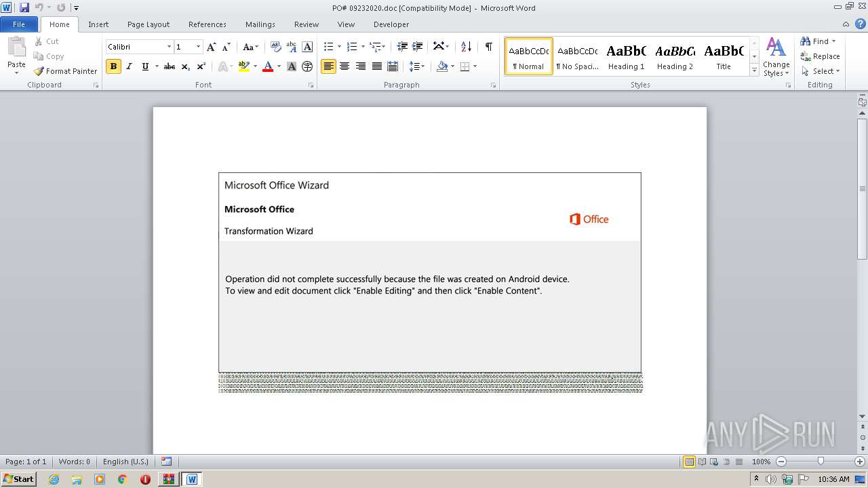Click Clear Formatting icon
This screenshot has width=868, height=488.
point(276,47)
